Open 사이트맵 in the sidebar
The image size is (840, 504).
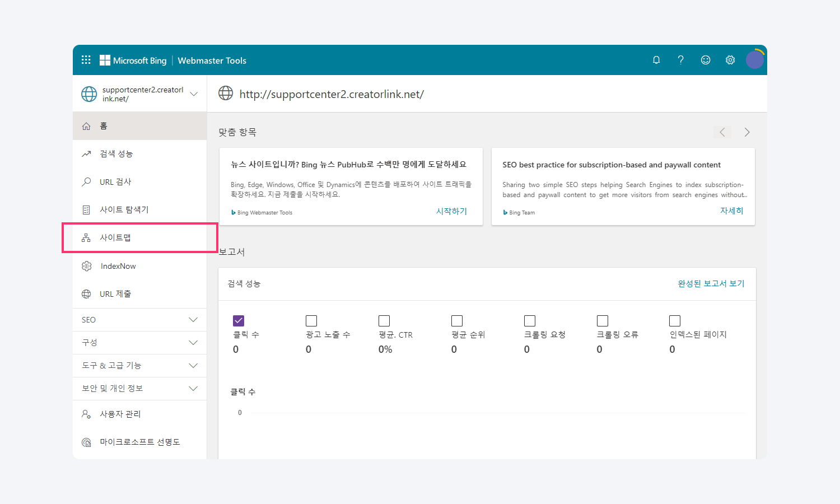click(115, 238)
